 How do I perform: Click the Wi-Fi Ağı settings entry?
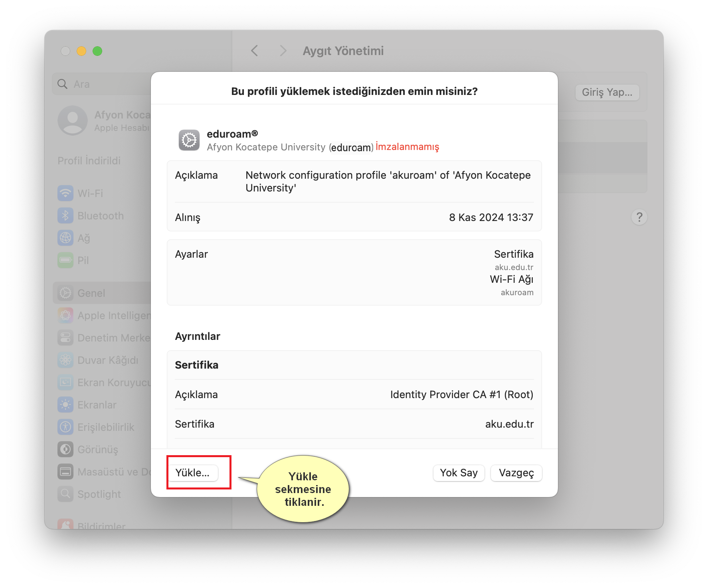point(512,279)
